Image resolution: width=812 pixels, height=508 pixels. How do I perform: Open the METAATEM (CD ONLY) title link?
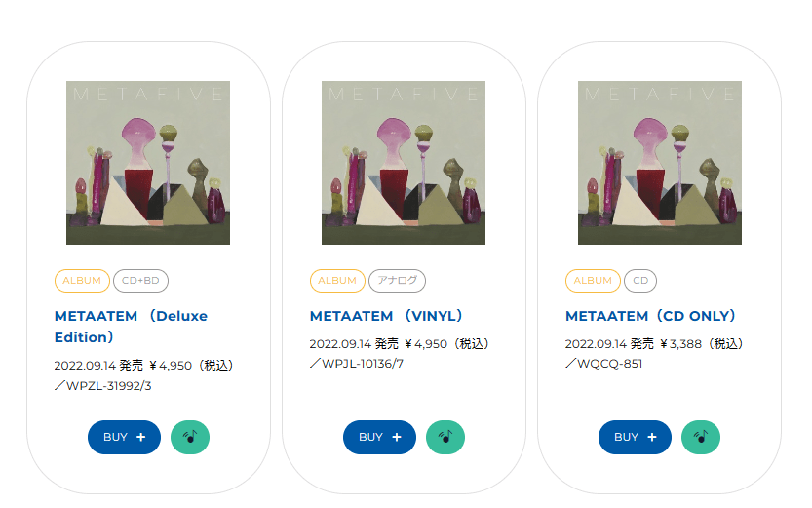651,316
